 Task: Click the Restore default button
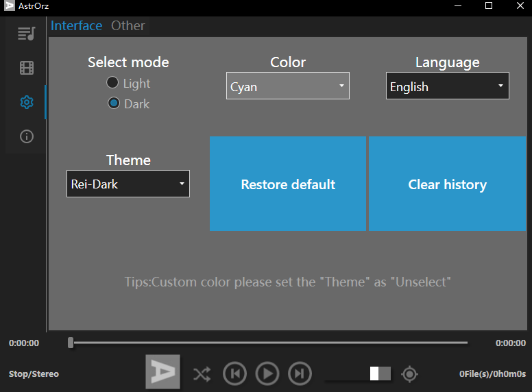[288, 184]
